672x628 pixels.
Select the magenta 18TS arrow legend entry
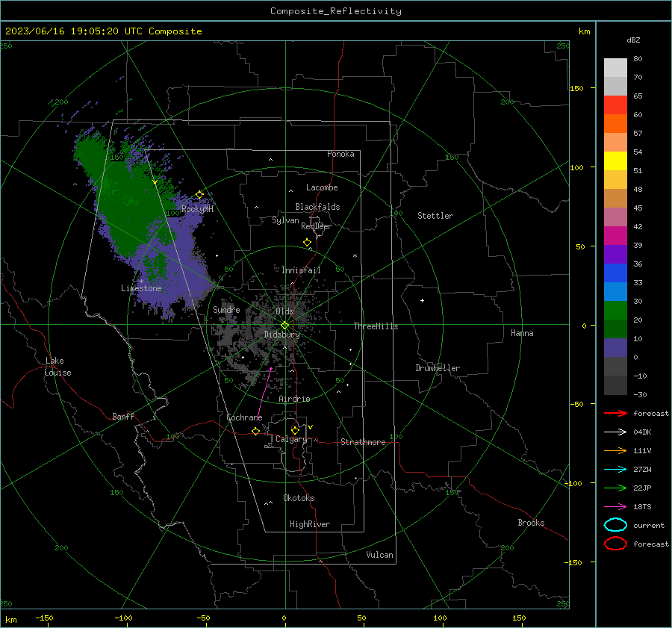pos(615,507)
